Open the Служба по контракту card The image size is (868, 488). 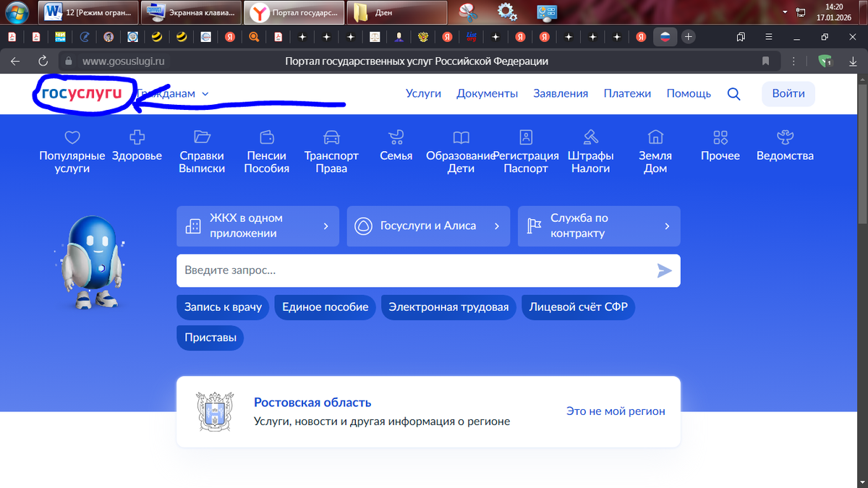tap(599, 226)
